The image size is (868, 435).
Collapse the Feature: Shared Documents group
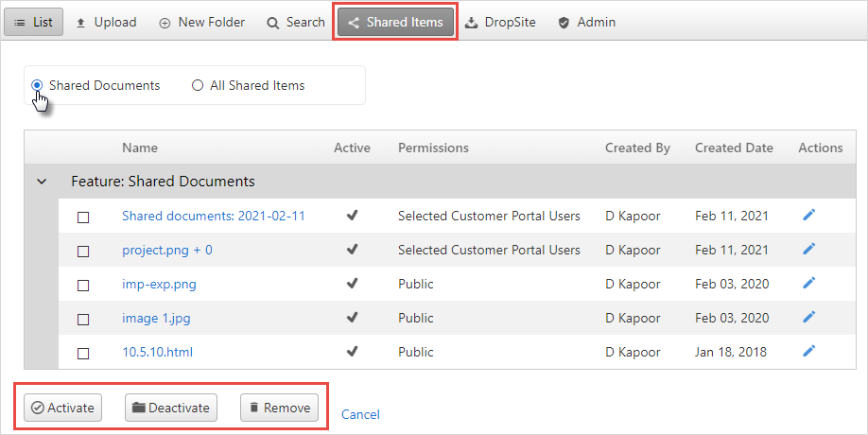coord(42,182)
